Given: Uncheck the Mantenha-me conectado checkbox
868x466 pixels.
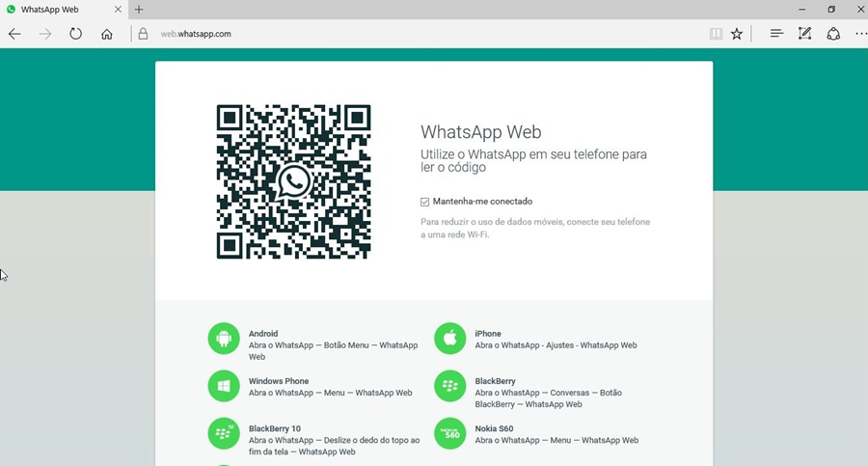Looking at the screenshot, I should pyautogui.click(x=424, y=202).
